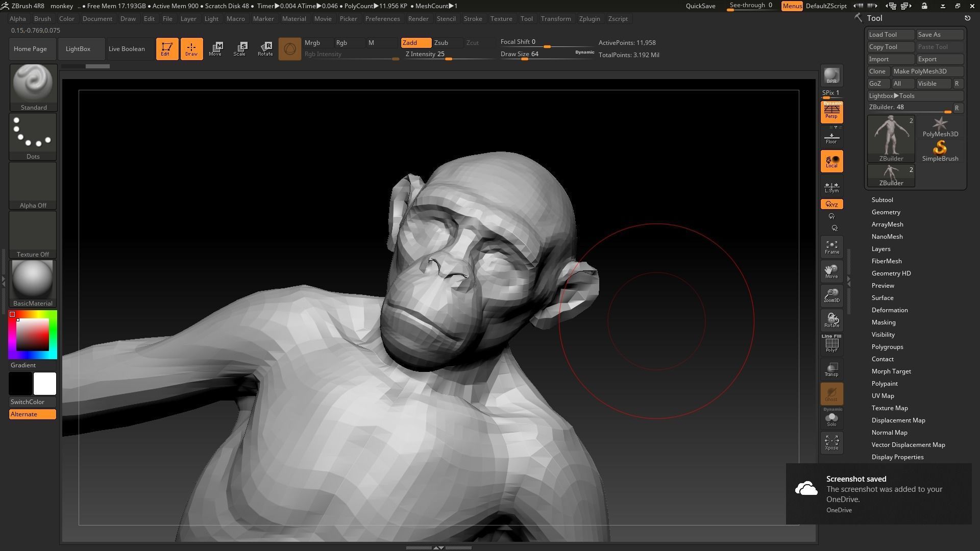Activate the Move transform icon
980x551 pixels.
click(215, 49)
